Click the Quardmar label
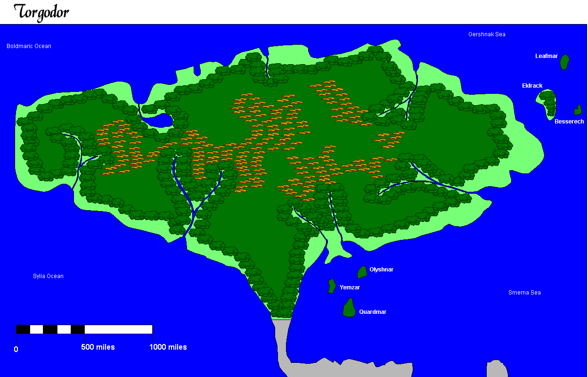The height and width of the screenshot is (377, 588). tap(373, 312)
